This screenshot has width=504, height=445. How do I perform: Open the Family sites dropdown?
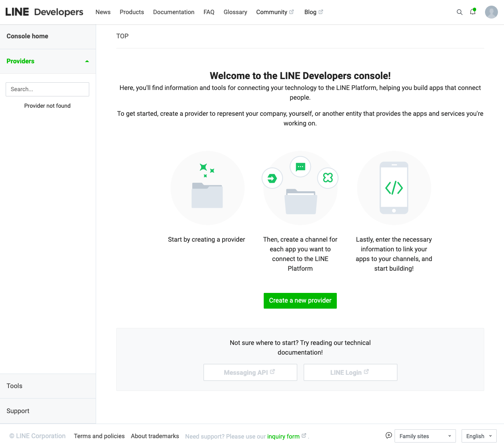[425, 436]
